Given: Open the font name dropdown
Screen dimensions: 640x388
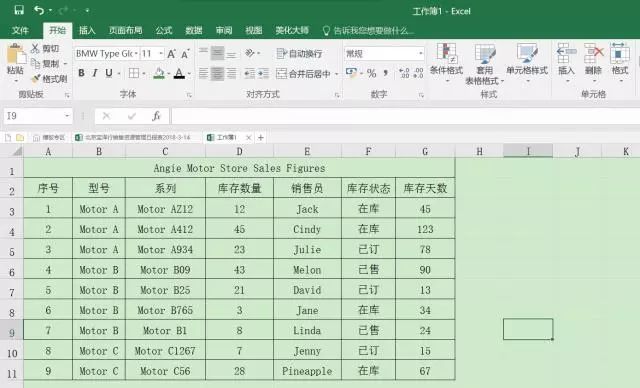Looking at the screenshot, I should 136,54.
